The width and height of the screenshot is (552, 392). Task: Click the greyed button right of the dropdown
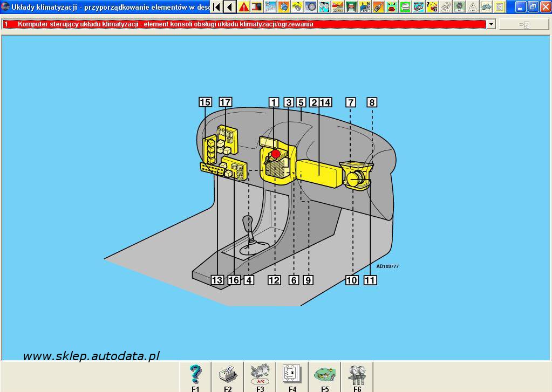[x=523, y=24]
